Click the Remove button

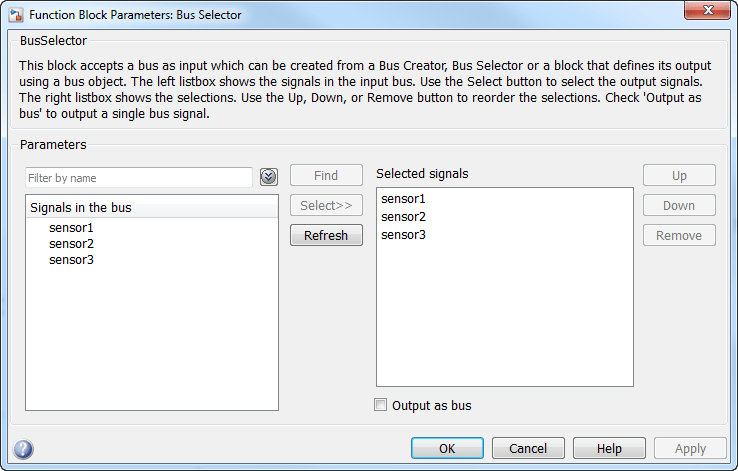tap(679, 236)
